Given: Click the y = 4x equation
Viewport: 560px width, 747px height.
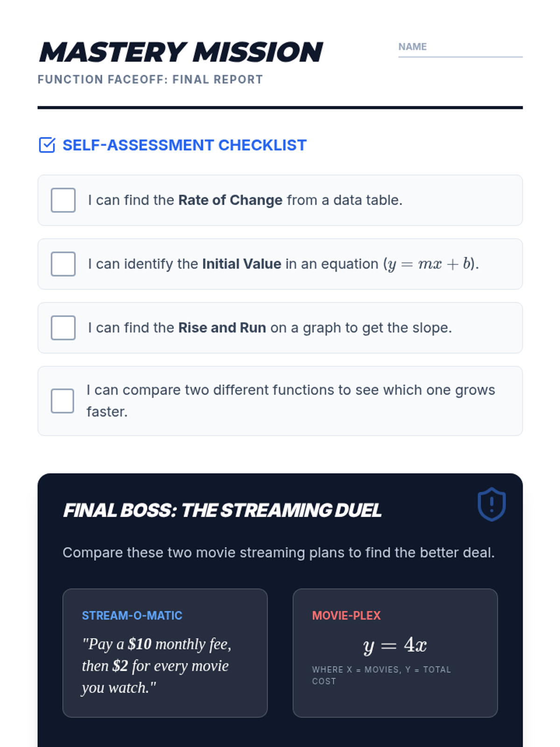Looking at the screenshot, I should click(x=395, y=645).
